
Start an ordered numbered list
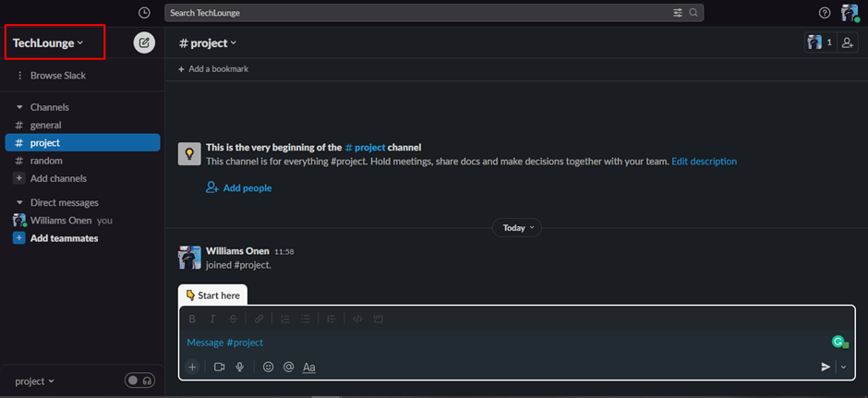point(285,319)
